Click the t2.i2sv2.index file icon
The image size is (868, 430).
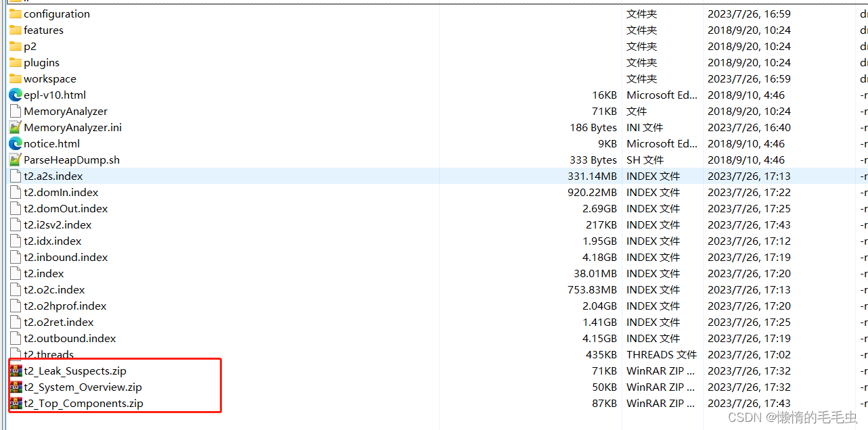point(15,224)
